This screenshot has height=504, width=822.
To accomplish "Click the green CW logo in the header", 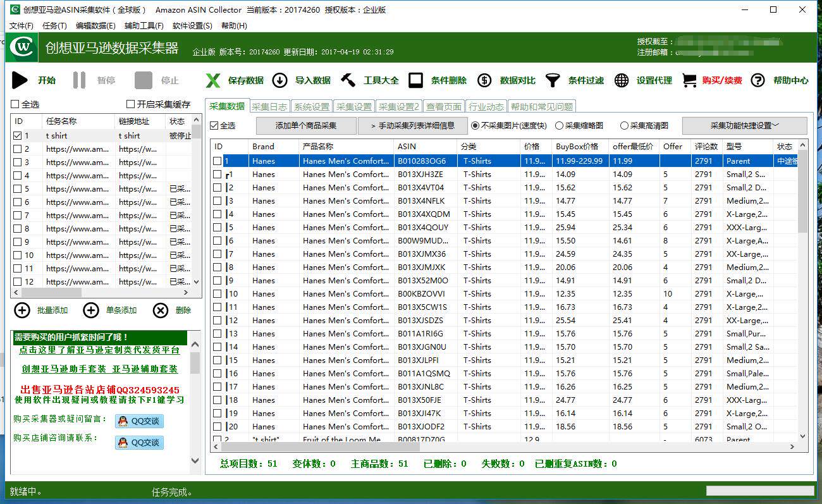I will coord(23,47).
